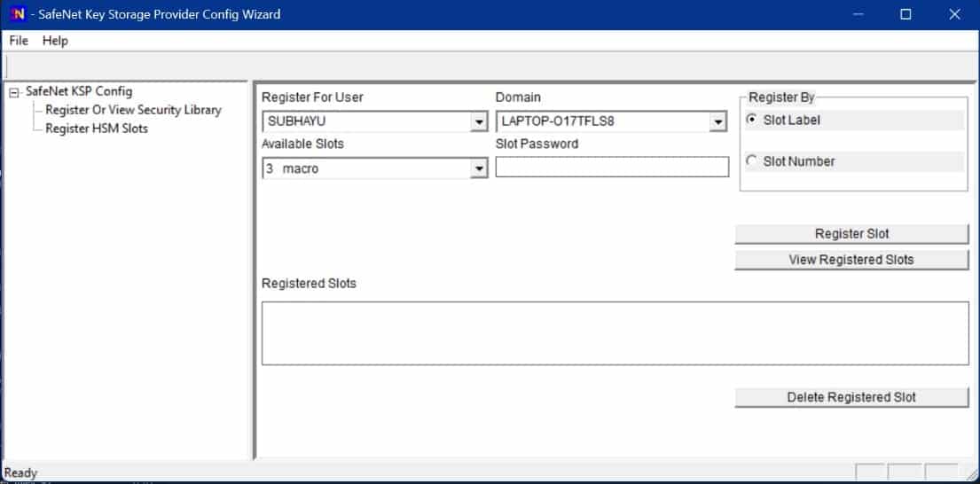Click the View Registered Slots button
Viewport: 980px width, 484px height.
click(851, 260)
